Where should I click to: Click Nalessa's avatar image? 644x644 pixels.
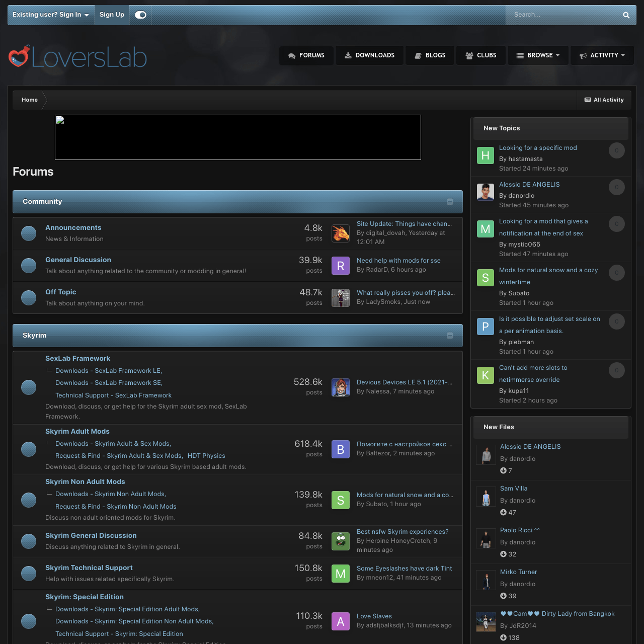click(x=341, y=387)
